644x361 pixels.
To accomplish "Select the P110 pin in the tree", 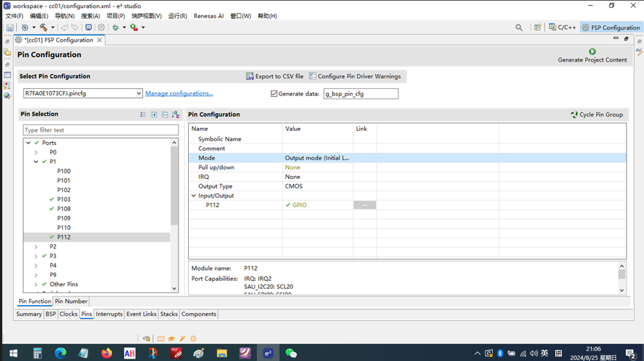I will (x=64, y=228).
